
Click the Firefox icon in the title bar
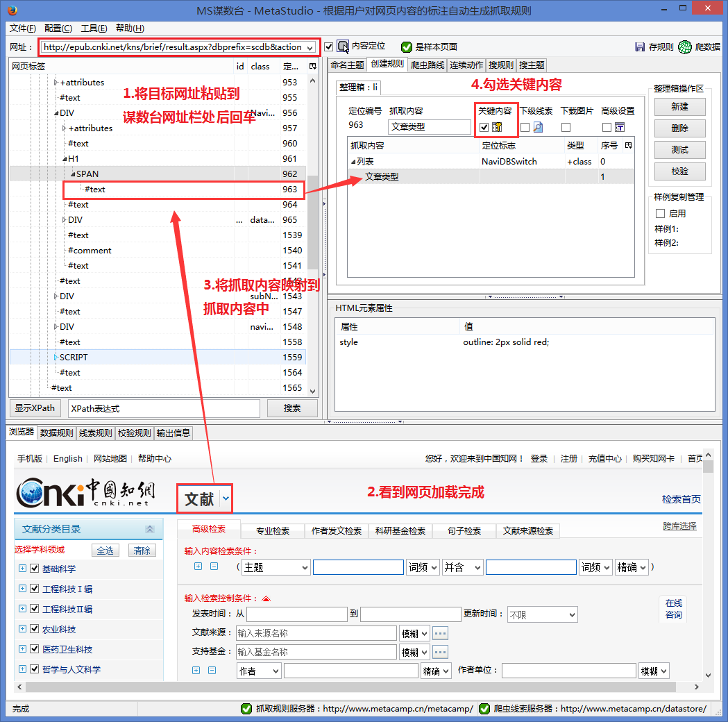pos(12,10)
